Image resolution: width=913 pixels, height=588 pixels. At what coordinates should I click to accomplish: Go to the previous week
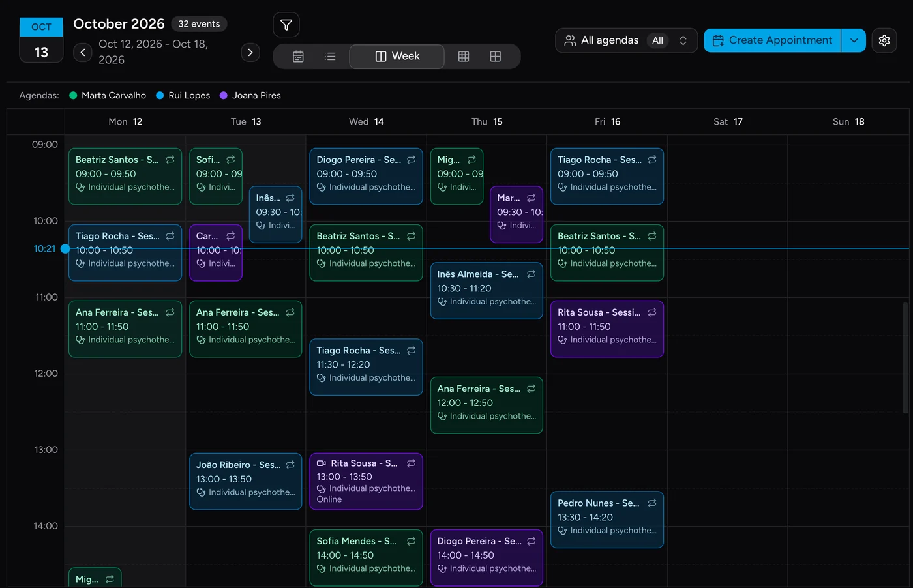pyautogui.click(x=83, y=52)
